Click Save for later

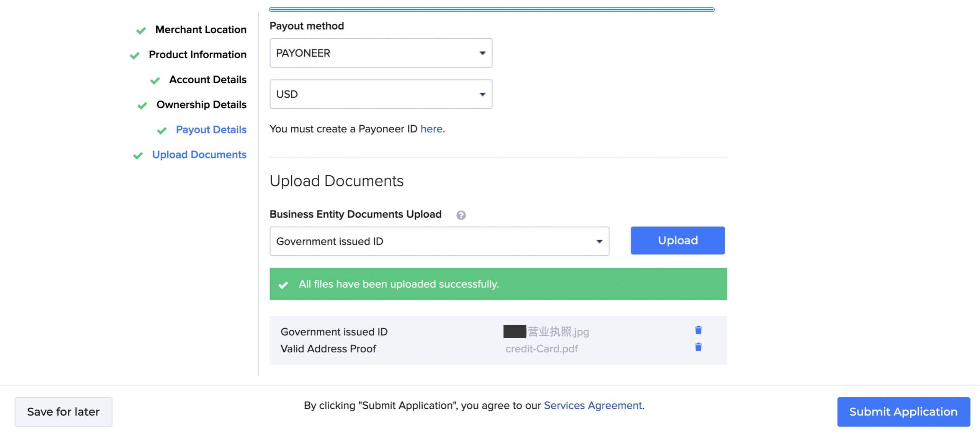click(x=63, y=411)
